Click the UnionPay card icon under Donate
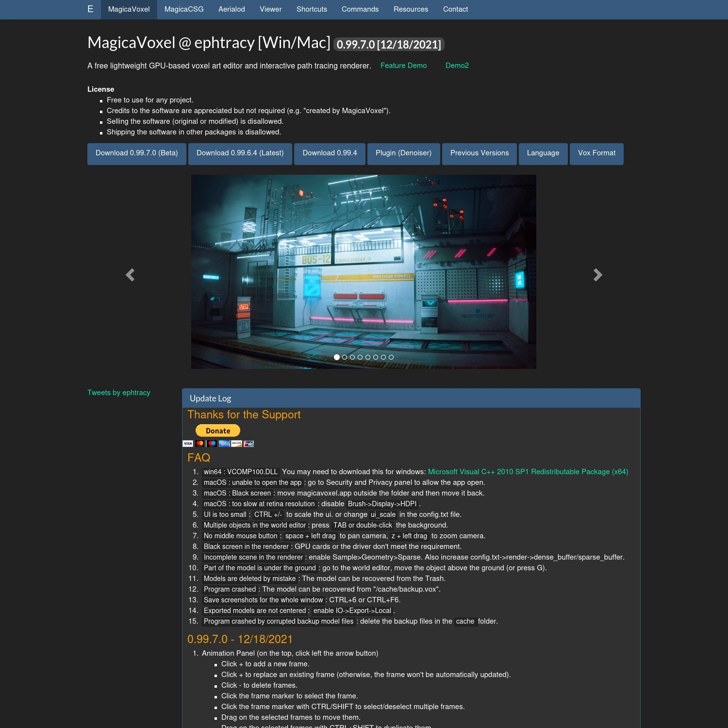Viewport: 728px width, 728px height. coord(248,444)
